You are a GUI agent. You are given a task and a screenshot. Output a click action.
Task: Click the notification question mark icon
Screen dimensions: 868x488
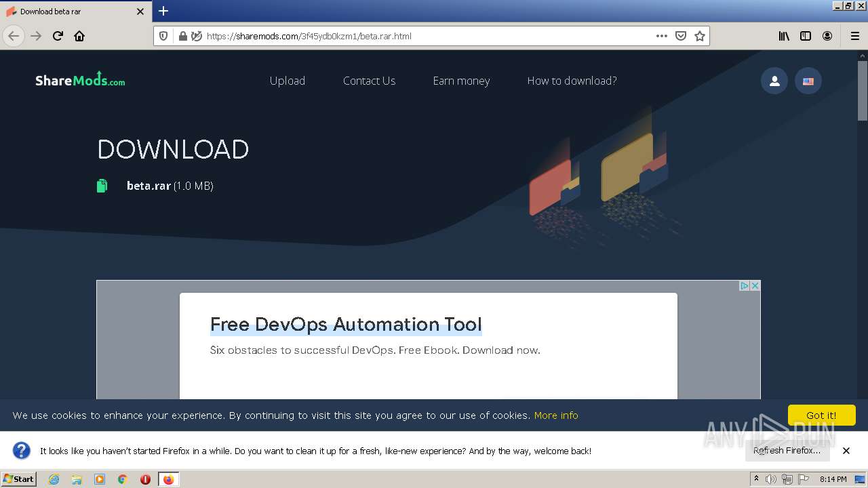(x=22, y=451)
